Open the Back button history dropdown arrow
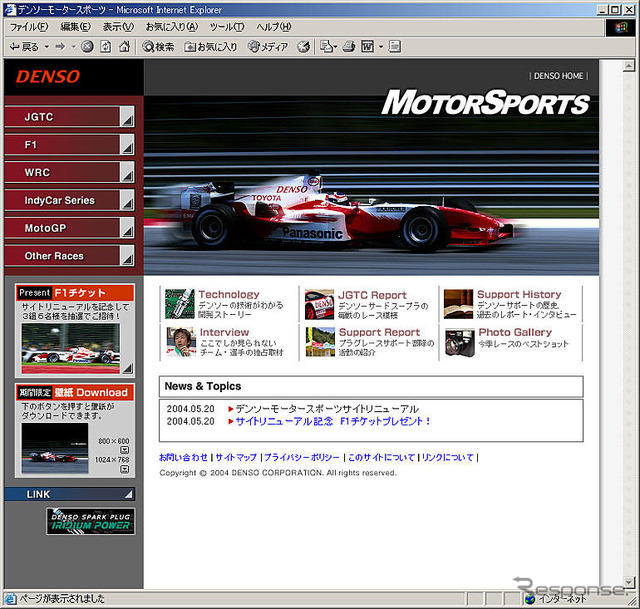 point(47,47)
